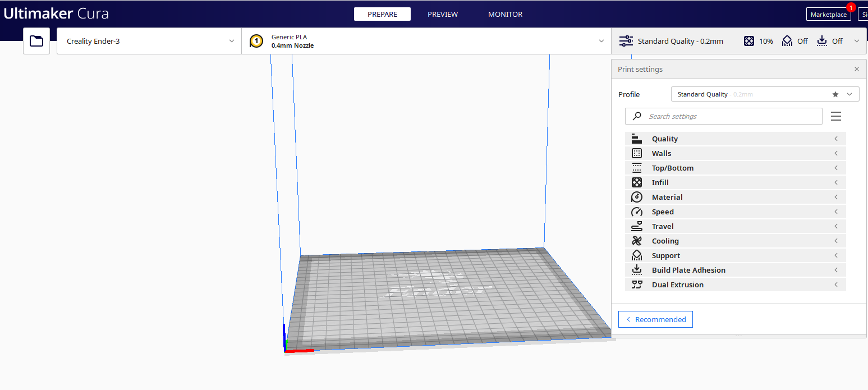Viewport: 868px width, 390px height.
Task: Open the Generic PLA material dropdown
Action: tap(426, 41)
